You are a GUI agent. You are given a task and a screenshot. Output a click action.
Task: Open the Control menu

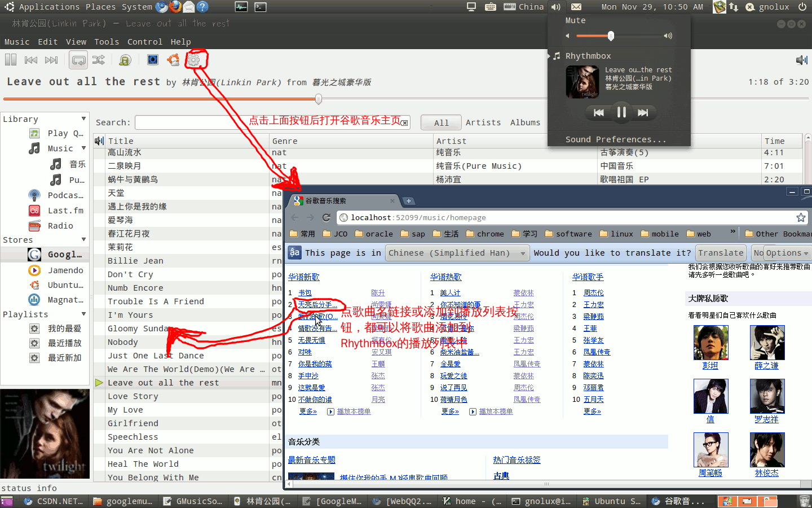pyautogui.click(x=145, y=42)
